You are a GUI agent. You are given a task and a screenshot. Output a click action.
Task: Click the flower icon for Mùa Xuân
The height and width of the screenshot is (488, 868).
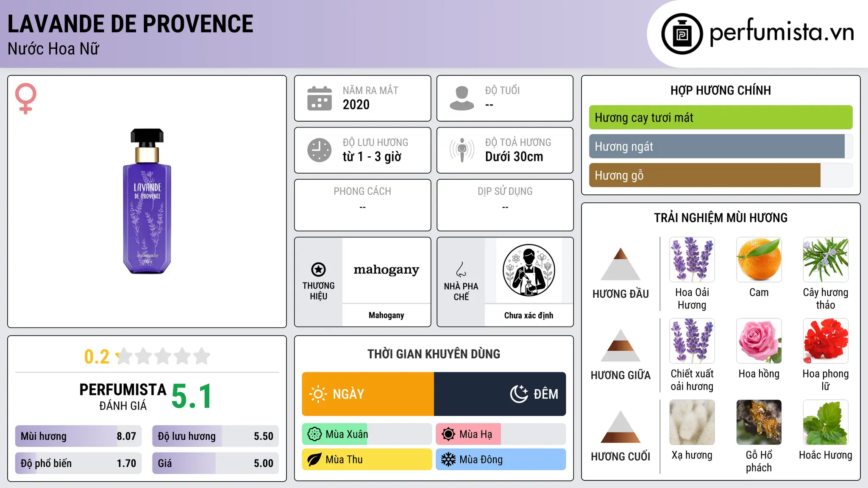[x=314, y=434]
